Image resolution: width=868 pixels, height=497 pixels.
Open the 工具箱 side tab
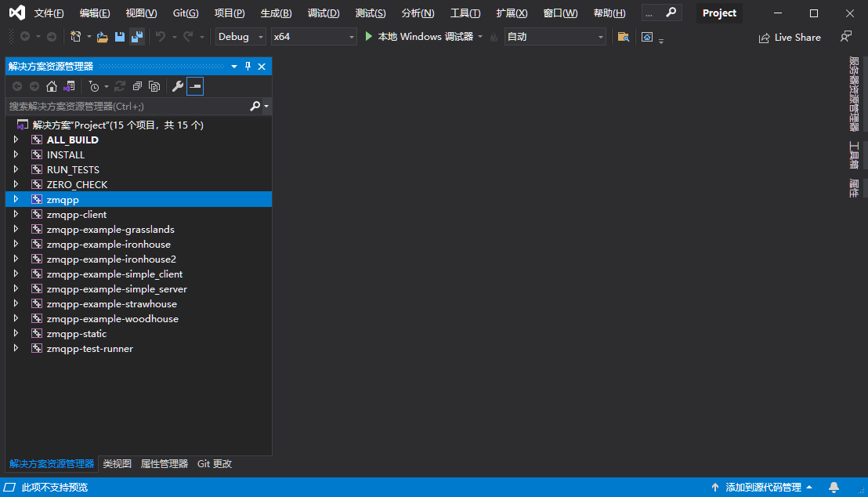(854, 154)
